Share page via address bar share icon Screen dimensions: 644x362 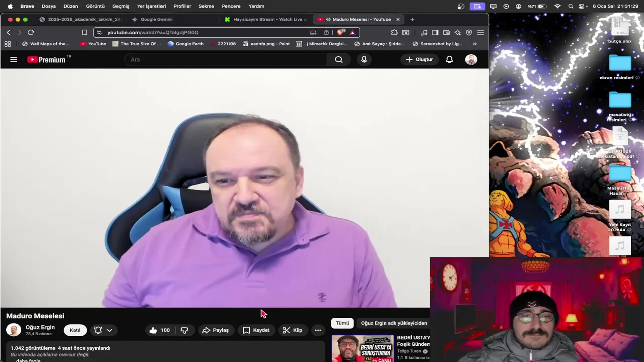(x=326, y=32)
